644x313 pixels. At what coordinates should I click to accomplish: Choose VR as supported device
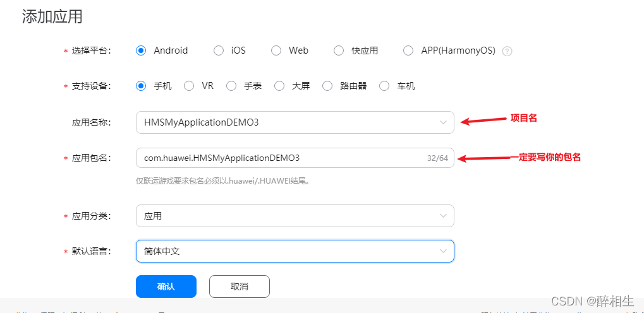pyautogui.click(x=188, y=86)
